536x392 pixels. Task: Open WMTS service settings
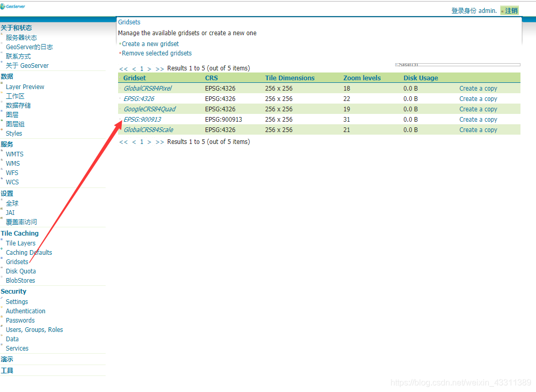pyautogui.click(x=15, y=154)
